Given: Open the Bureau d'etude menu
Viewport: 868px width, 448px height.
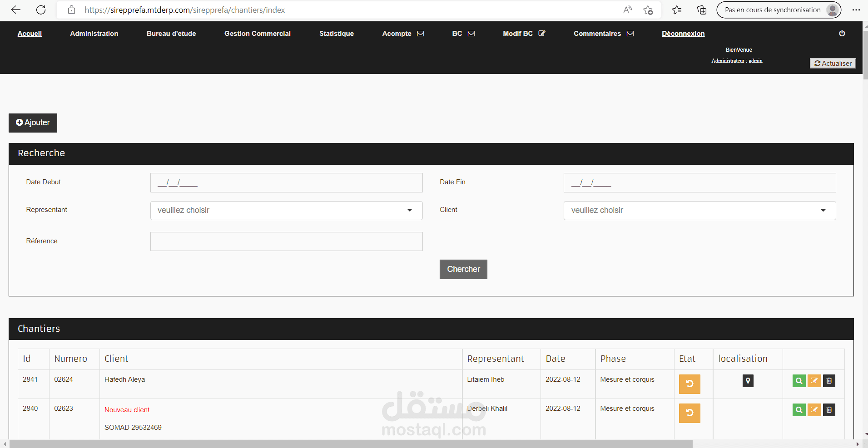Looking at the screenshot, I should pyautogui.click(x=171, y=34).
